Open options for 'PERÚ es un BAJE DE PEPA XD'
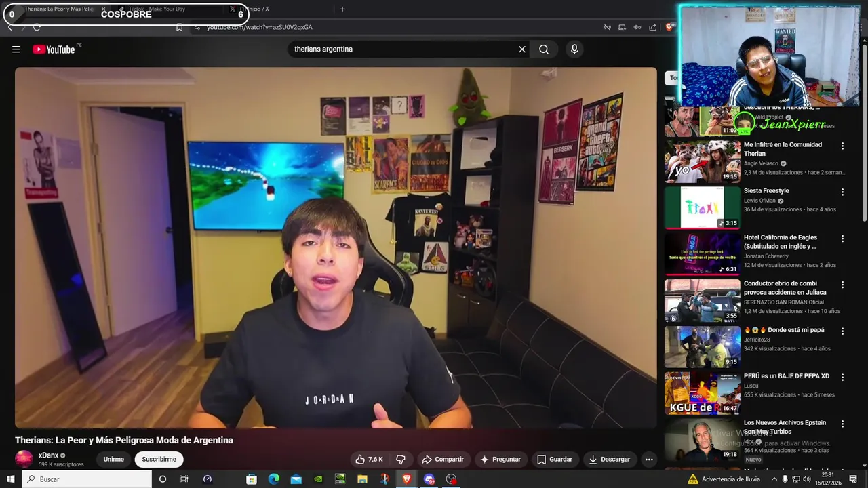 click(x=842, y=377)
